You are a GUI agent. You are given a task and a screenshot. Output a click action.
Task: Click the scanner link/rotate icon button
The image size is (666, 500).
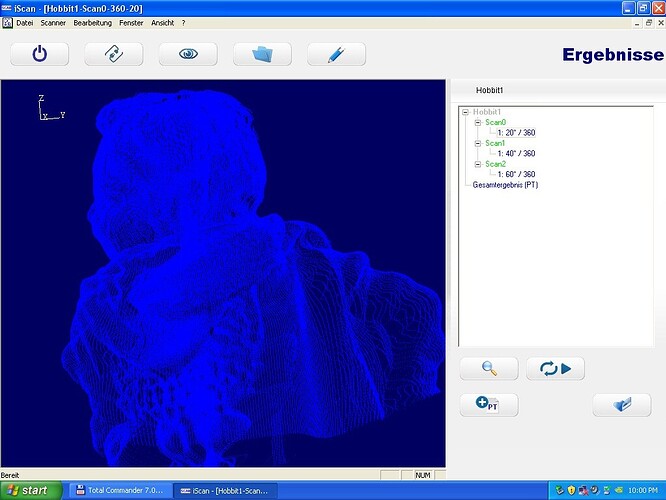pyautogui.click(x=113, y=54)
